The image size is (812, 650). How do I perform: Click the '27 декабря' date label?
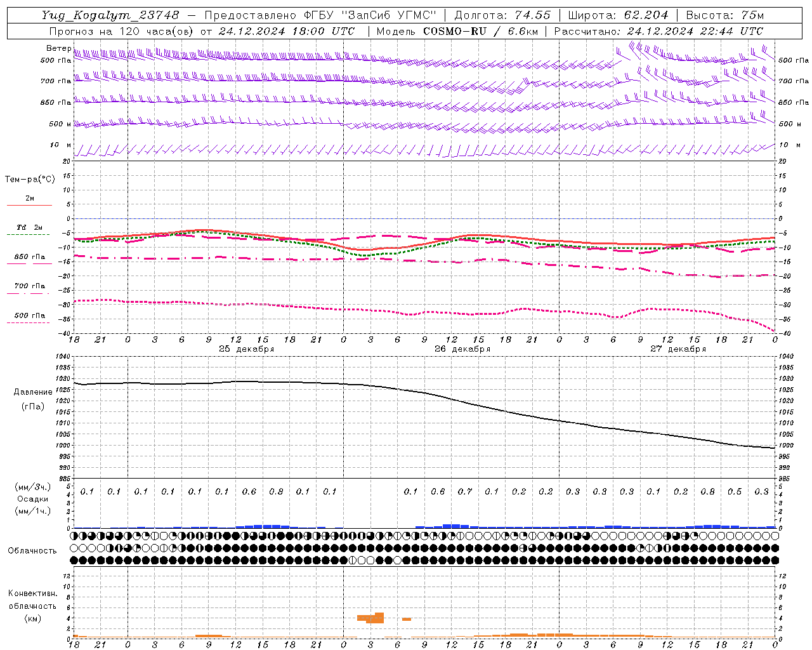point(678,349)
